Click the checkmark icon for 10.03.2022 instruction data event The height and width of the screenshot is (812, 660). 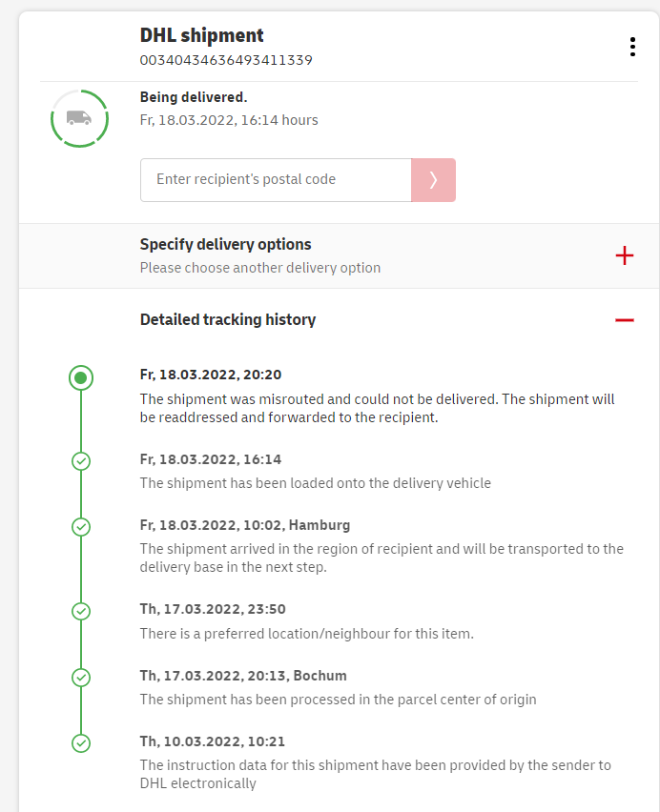[x=81, y=742]
